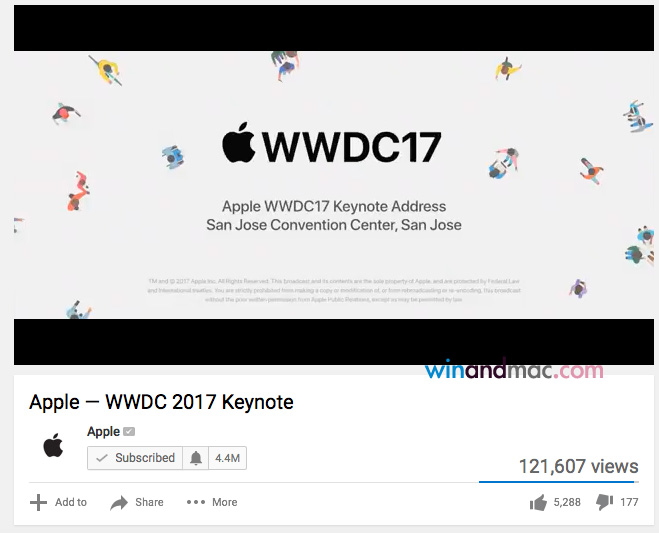Click the like-dislike ratio bar under views
659x533 pixels.
pyautogui.click(x=559, y=482)
